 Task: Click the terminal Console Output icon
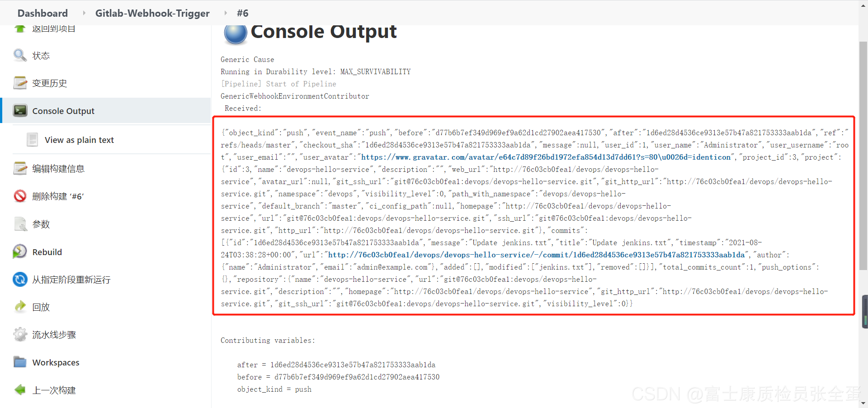(20, 111)
